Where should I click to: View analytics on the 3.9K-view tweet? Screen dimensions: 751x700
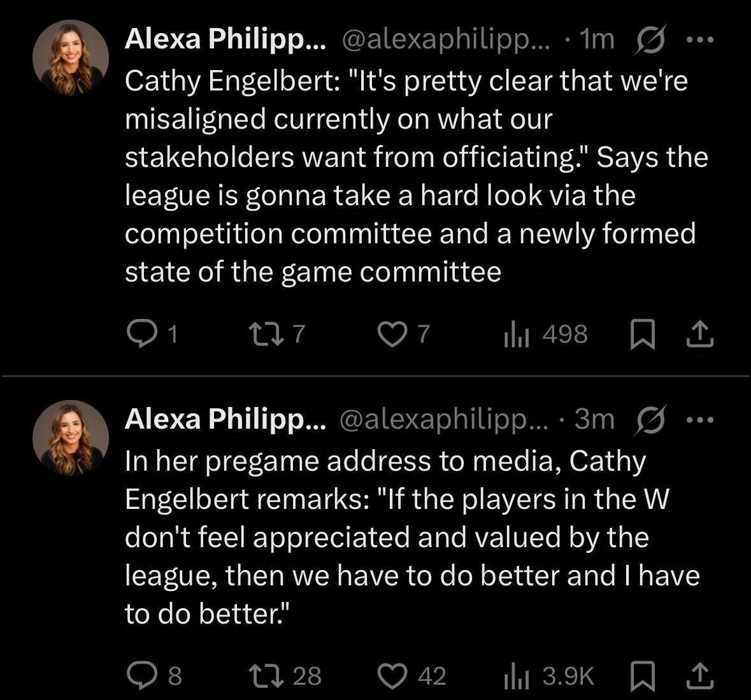pos(517,675)
